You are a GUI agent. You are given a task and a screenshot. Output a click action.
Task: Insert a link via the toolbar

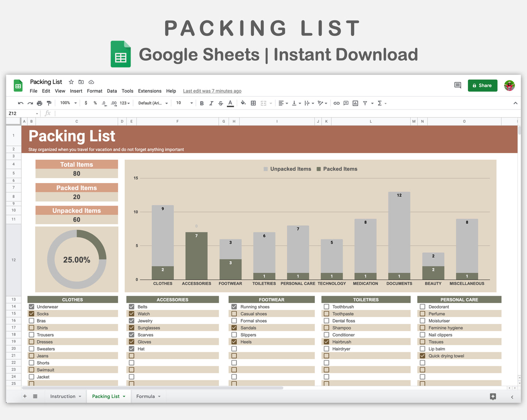point(336,103)
